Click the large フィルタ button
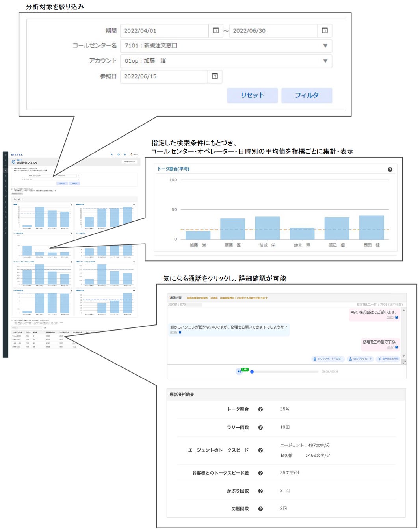The image size is (420, 532). point(307,95)
